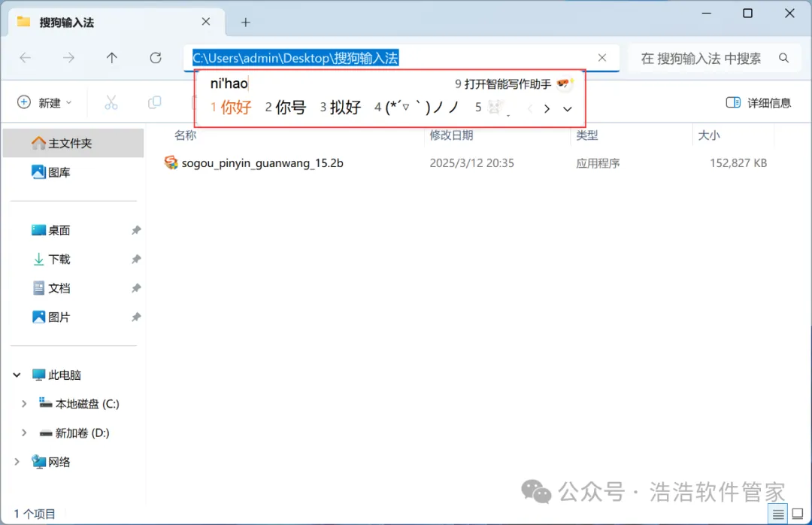The image size is (812, 525).
Task: Select 网络 in the navigation pane
Action: click(51, 462)
